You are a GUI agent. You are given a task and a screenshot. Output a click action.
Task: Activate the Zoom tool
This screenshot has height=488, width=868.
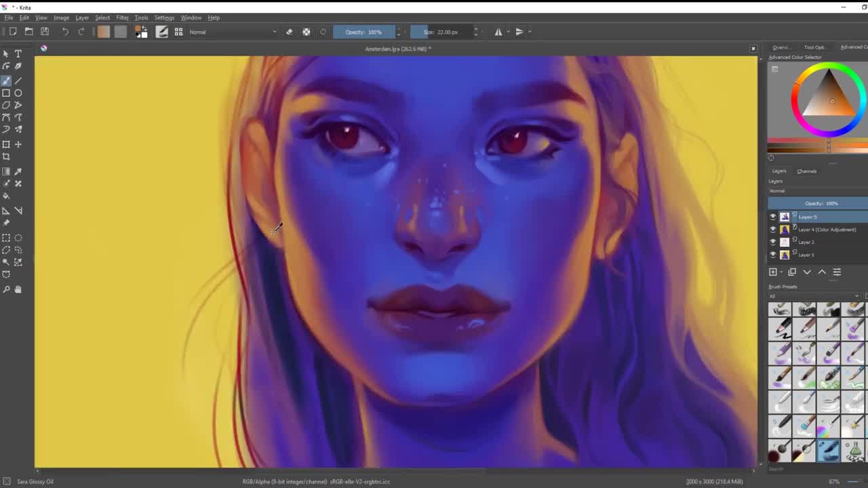pos(6,289)
